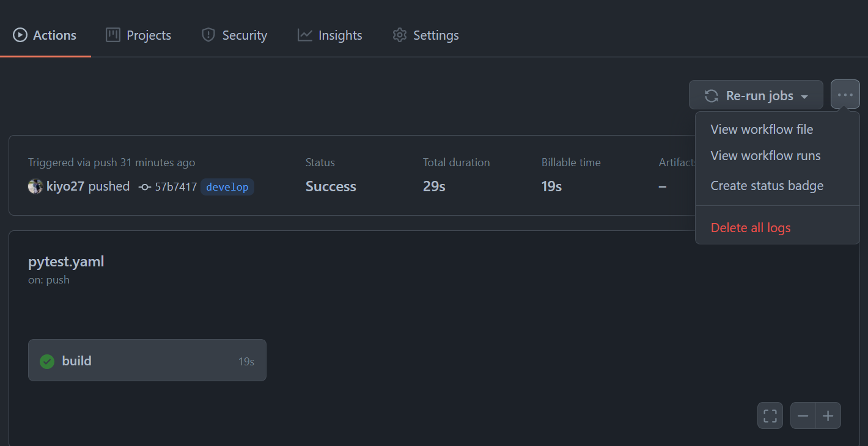Open View workflow file
Screen dimensions: 868x446
click(x=762, y=129)
